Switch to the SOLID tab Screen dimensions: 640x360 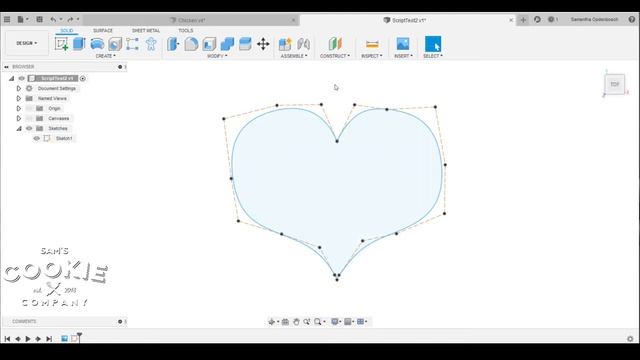coord(67,31)
